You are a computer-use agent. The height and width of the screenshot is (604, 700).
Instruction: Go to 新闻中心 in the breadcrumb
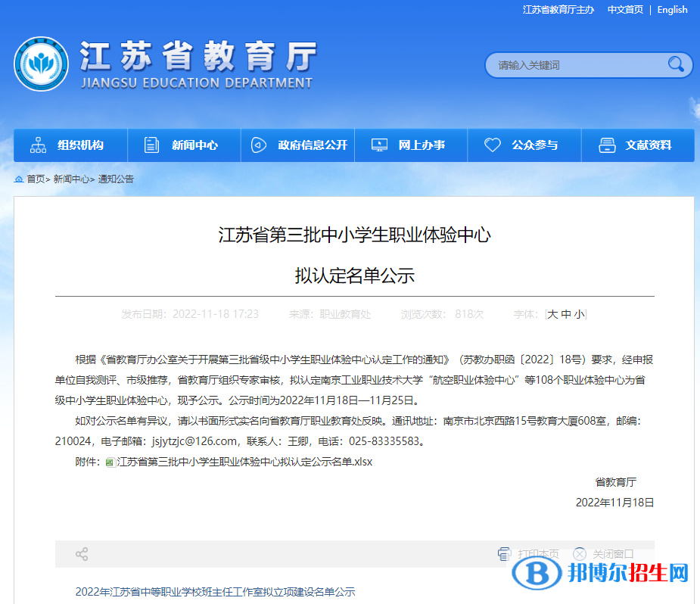(x=71, y=179)
